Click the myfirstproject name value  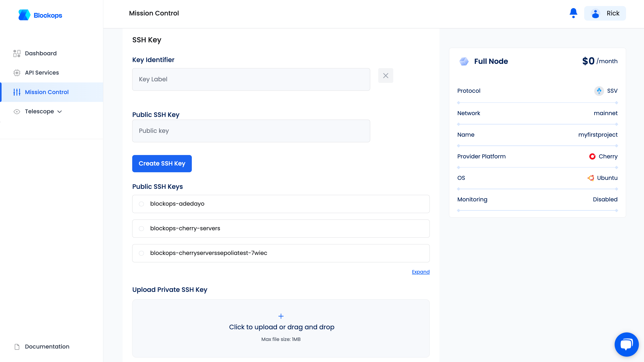(598, 135)
